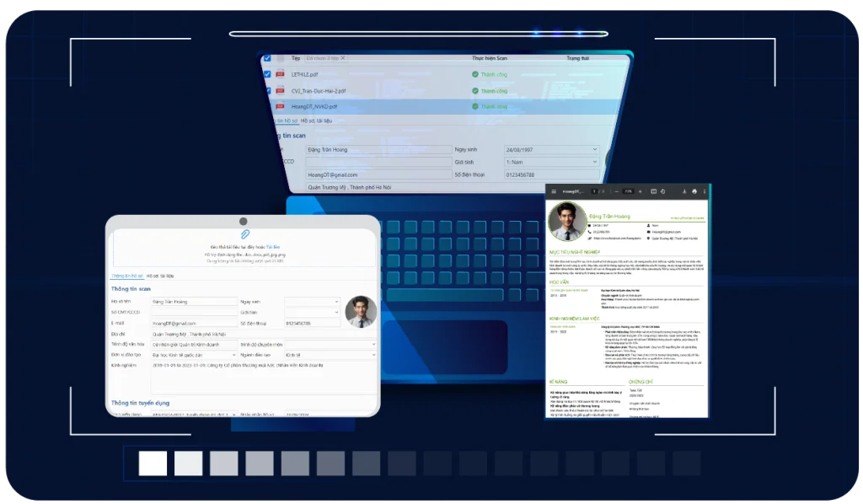Click the PDF icon beside CV2_Tran-Duc-Hai-2.pdf

pyautogui.click(x=280, y=91)
